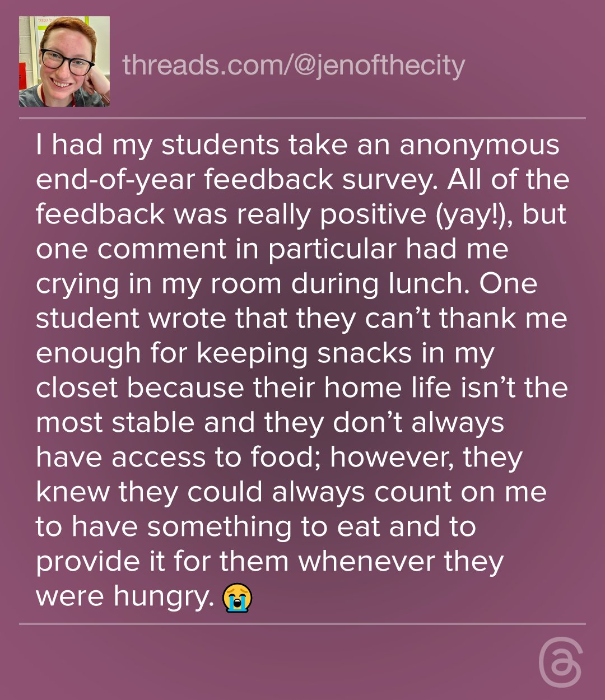This screenshot has width=605, height=700.
Task: Open the threads.com/@jenofthecity link
Action: [x=294, y=65]
